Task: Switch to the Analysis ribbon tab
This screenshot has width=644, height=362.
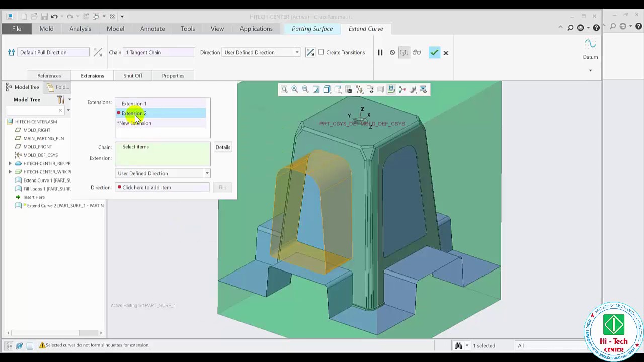Action: click(80, 29)
